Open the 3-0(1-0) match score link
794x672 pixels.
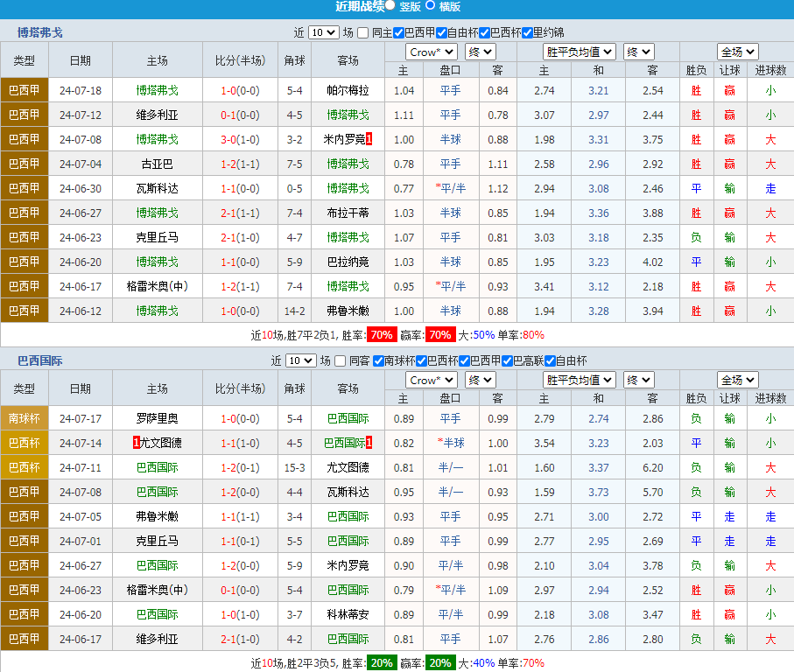[239, 139]
